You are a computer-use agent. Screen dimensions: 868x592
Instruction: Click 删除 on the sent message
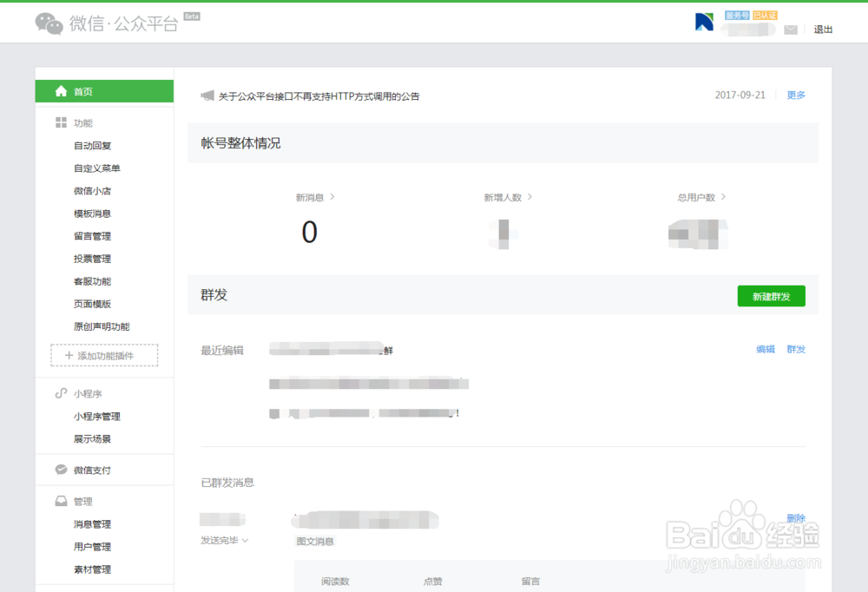(x=795, y=517)
